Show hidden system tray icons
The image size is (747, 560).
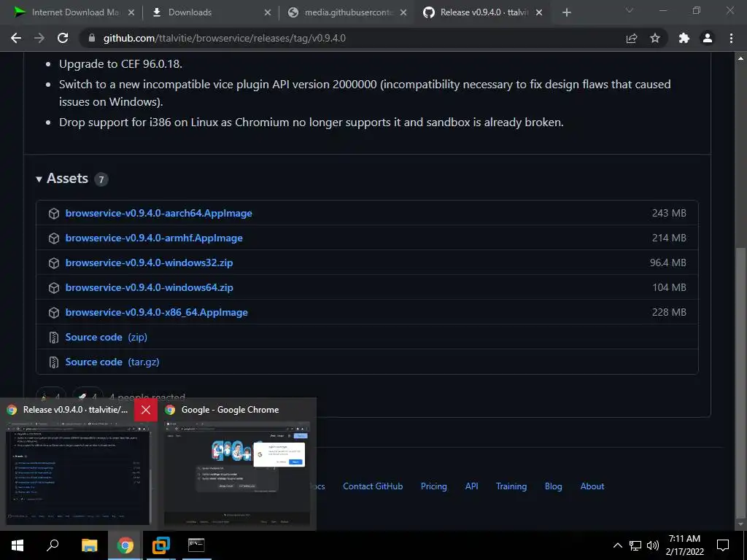point(617,545)
